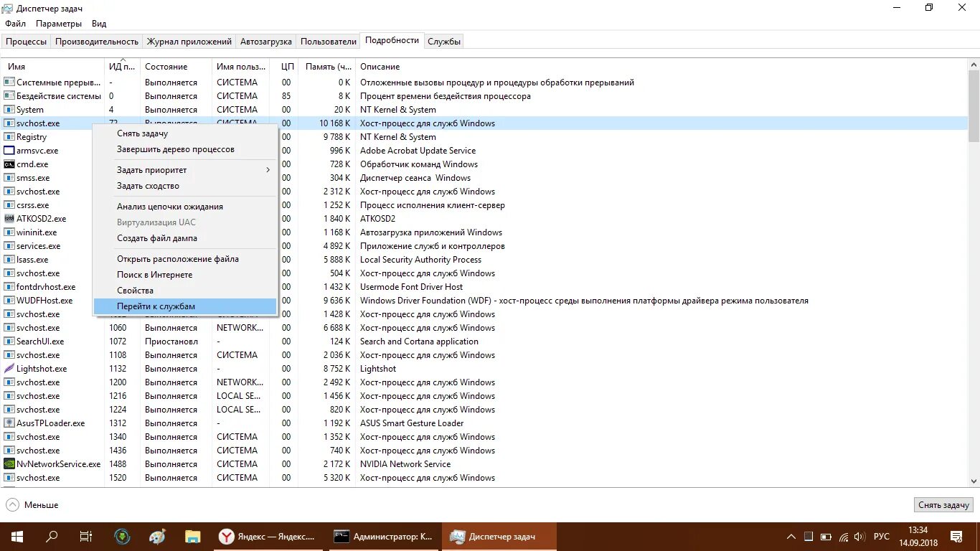
Task: Switch to Администратор command prompt taskbar button
Action: 385,537
